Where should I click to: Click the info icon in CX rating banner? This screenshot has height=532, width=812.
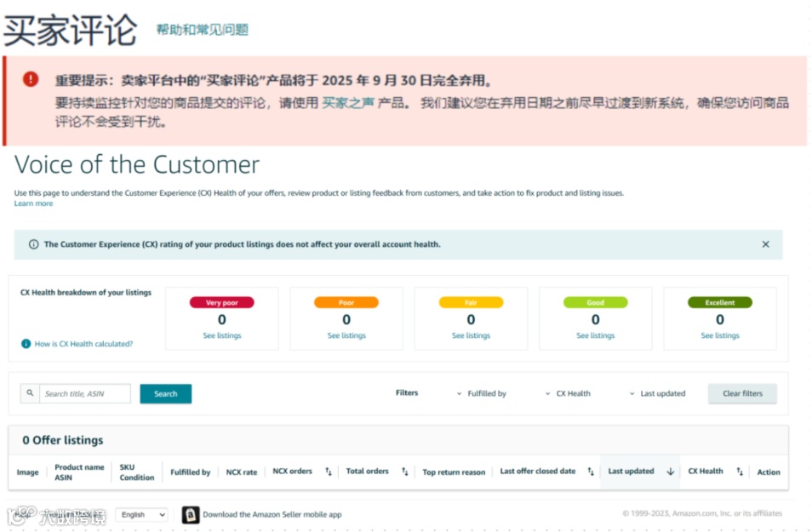pyautogui.click(x=34, y=244)
